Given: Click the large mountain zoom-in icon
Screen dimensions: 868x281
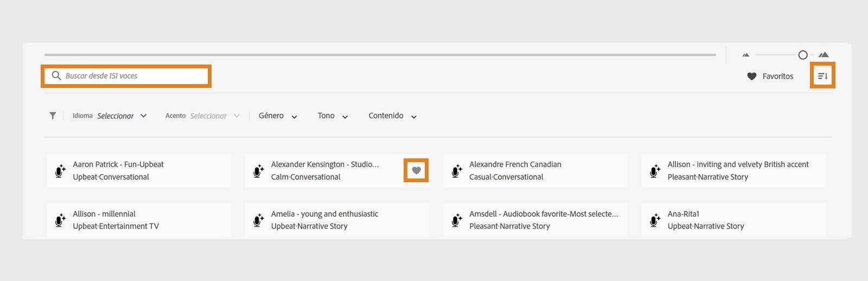Looking at the screenshot, I should [x=824, y=55].
